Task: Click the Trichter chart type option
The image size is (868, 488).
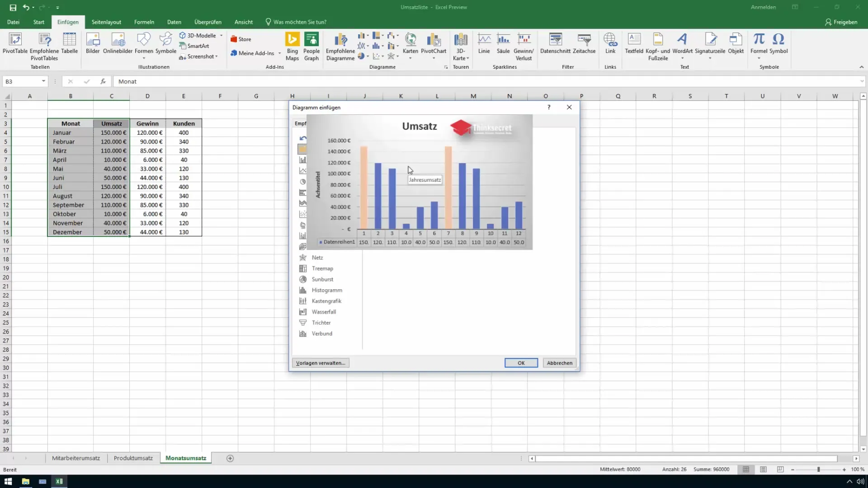Action: pos(321,322)
